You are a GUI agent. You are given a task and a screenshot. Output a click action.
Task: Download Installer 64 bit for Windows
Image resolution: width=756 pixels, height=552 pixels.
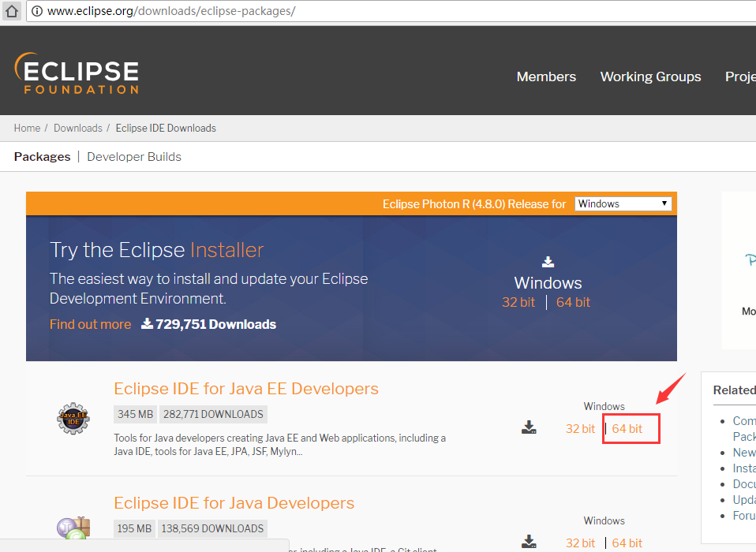(x=573, y=302)
